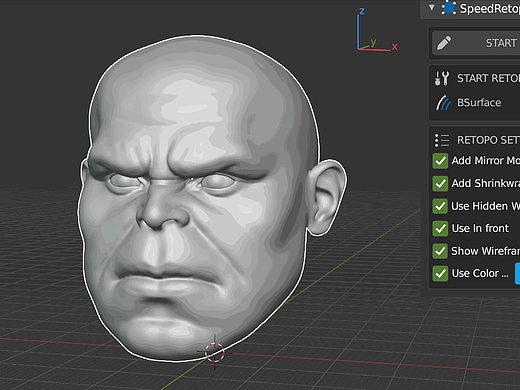Collapse the SpeedRetopo panel triangle
Viewport: 520px width, 390px height.
(x=432, y=7)
